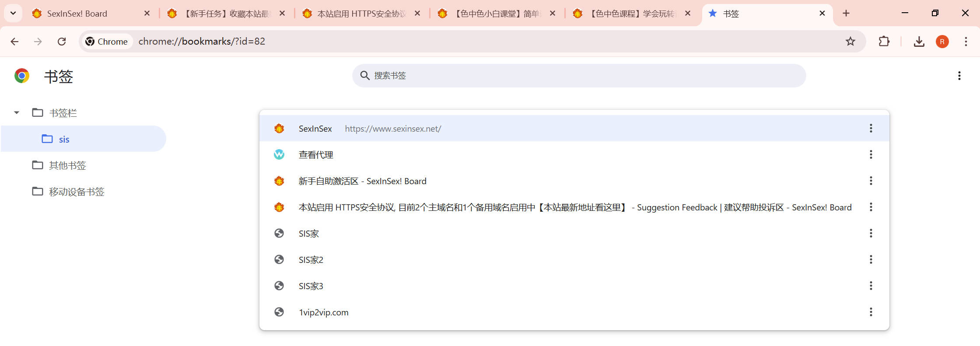The width and height of the screenshot is (980, 346).
Task: Open more actions for SIS家 bookmark
Action: 871,233
